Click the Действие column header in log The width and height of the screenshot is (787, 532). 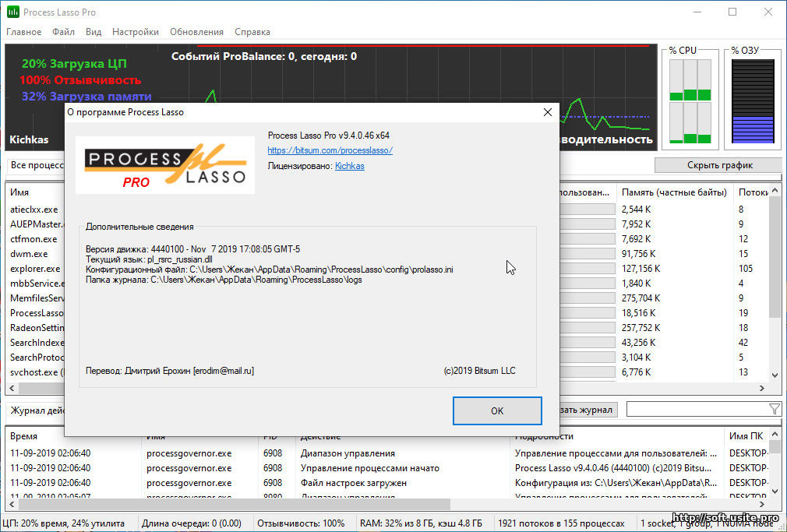(321, 436)
